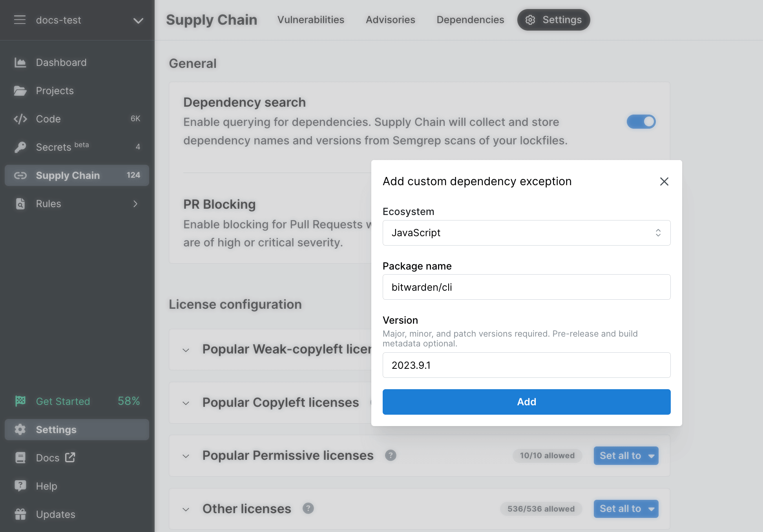Image resolution: width=763 pixels, height=532 pixels.
Task: Click the Code sidebar icon
Action: (x=21, y=119)
